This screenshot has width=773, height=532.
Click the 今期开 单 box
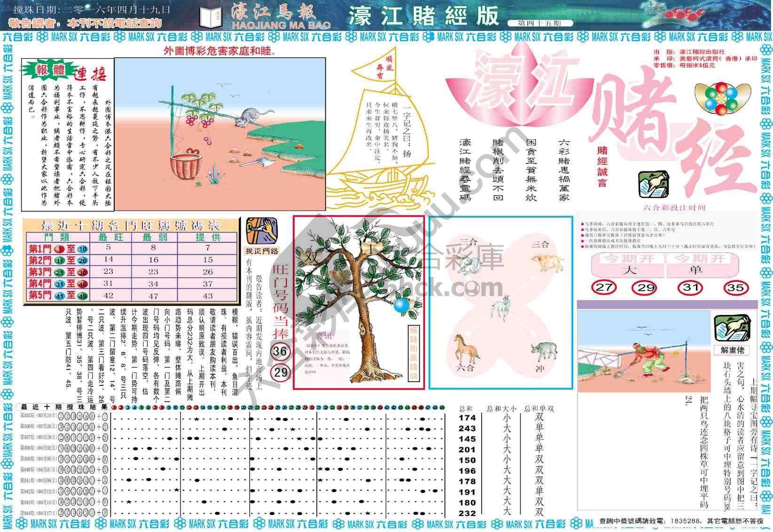[702, 265]
